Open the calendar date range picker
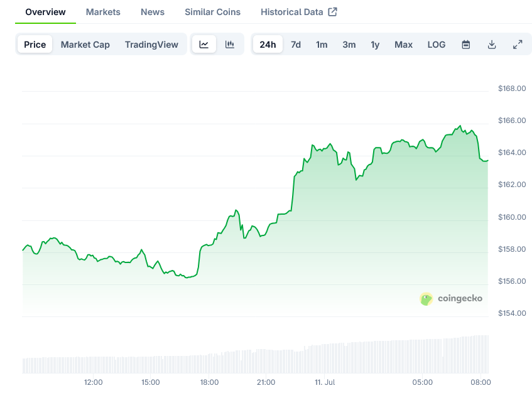Screen dimensions: 532x393 (x=466, y=45)
